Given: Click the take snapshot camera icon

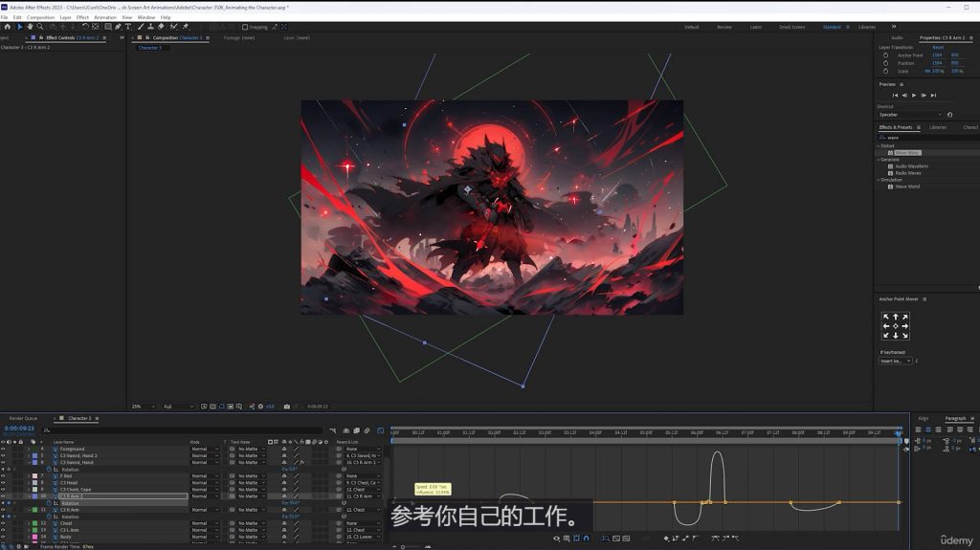Looking at the screenshot, I should 287,407.
